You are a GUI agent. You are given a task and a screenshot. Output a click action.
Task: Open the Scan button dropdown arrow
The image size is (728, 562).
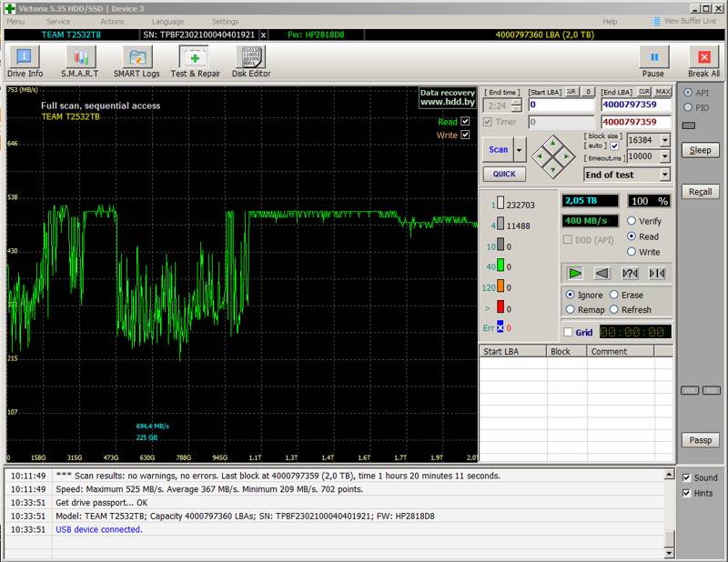coord(519,149)
